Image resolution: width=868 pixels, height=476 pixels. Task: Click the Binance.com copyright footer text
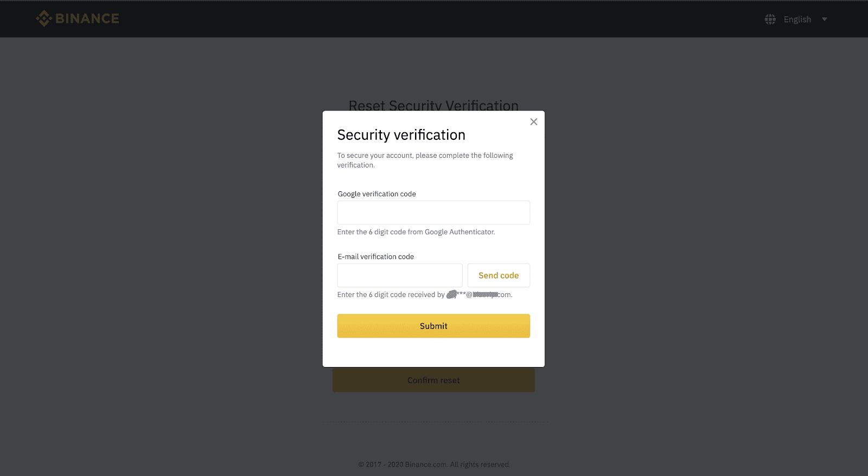[433, 465]
